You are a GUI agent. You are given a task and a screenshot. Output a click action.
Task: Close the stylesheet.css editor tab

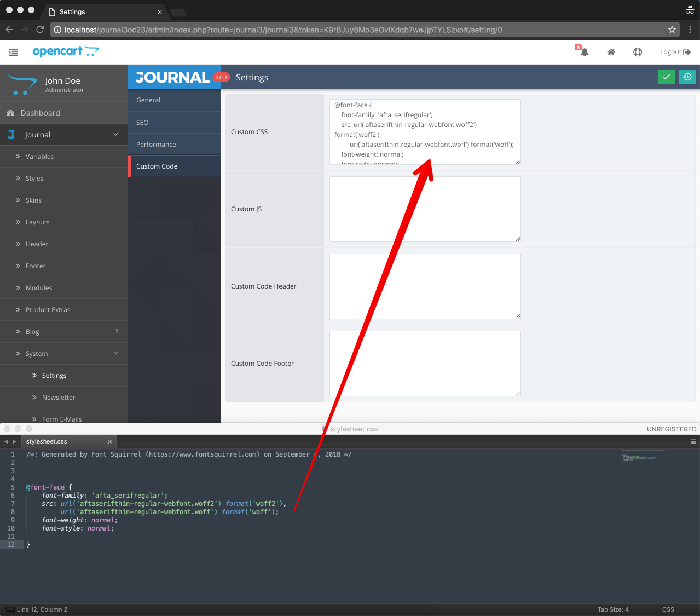[109, 441]
